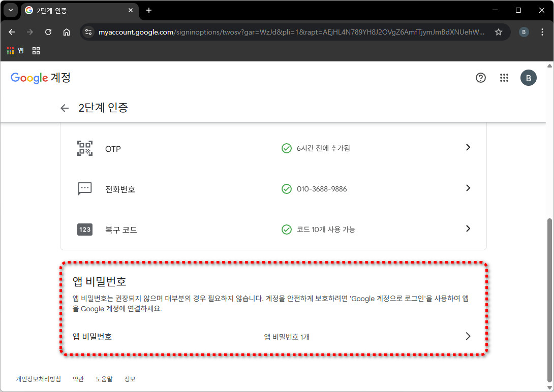Select the 2단계 인증 browser tab

pos(79,11)
